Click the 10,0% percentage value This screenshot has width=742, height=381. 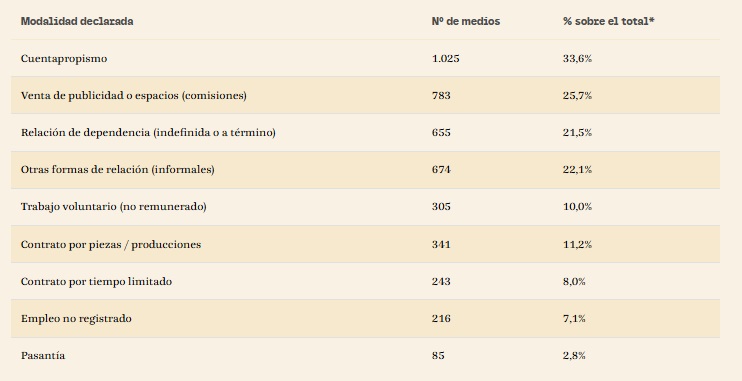coord(577,207)
